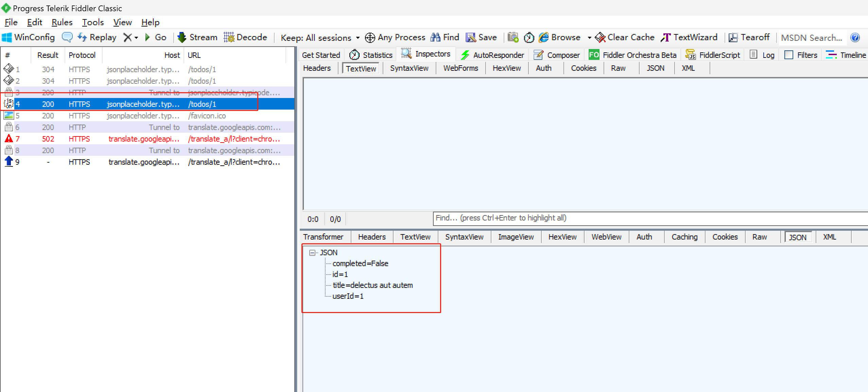Screen dimensions: 868x392
Task: Select session 5 favicon.ico row
Action: point(147,116)
